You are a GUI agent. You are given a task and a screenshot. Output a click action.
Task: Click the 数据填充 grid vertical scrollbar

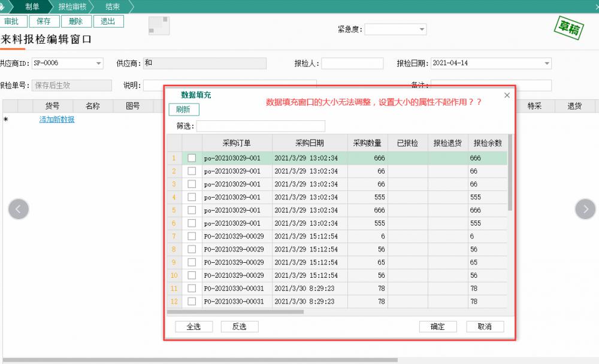point(510,172)
